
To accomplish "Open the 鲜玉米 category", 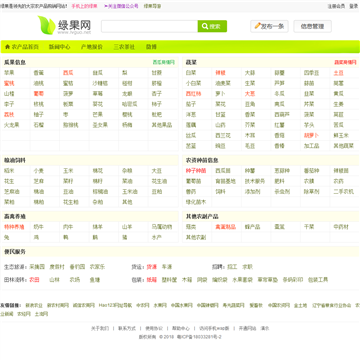I will [341, 136].
